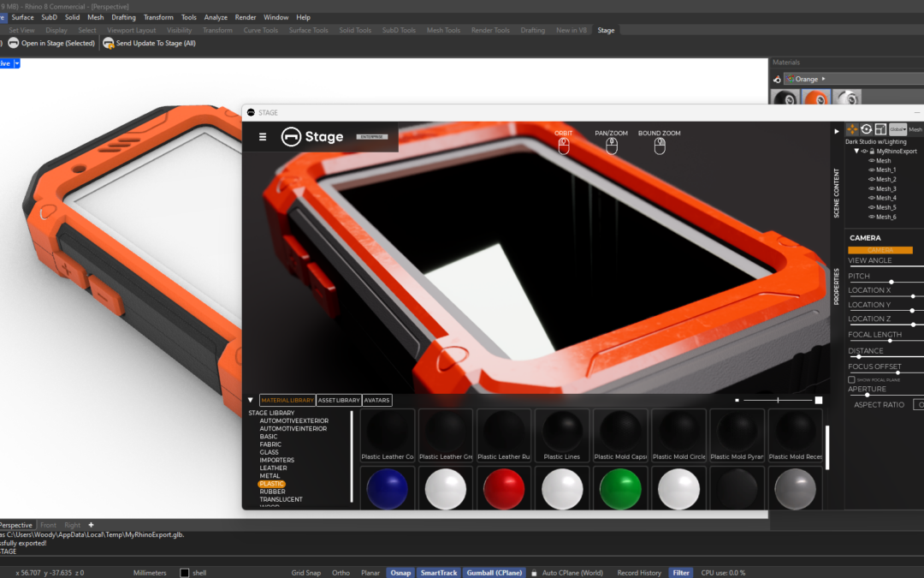Click the Orbit mouse icon
The height and width of the screenshot is (578, 924).
click(564, 146)
